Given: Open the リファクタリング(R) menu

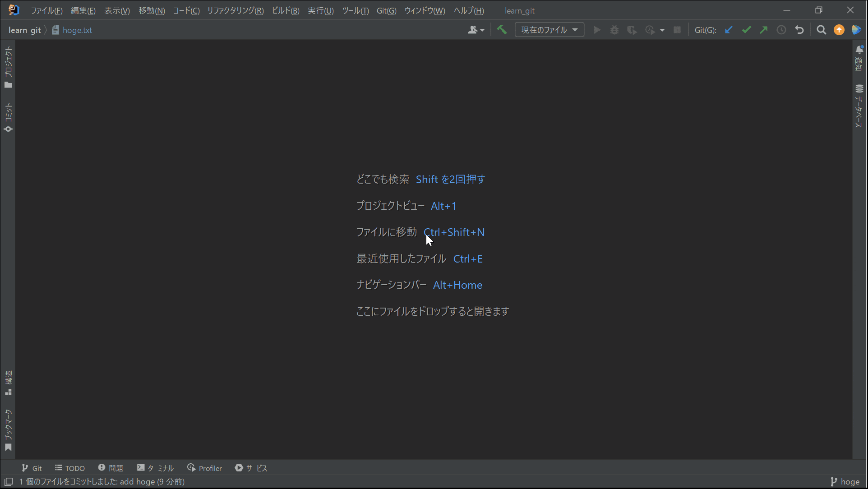Looking at the screenshot, I should [x=235, y=10].
